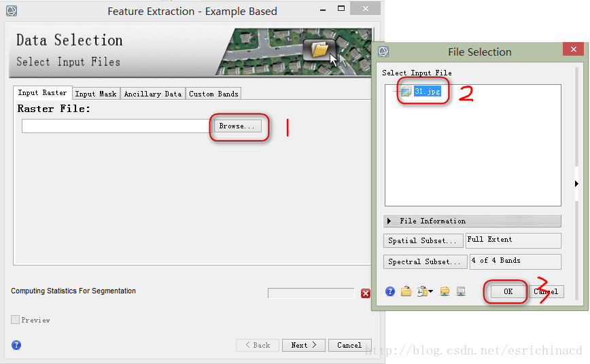Cancel the segmentation statistics with red X

click(366, 293)
